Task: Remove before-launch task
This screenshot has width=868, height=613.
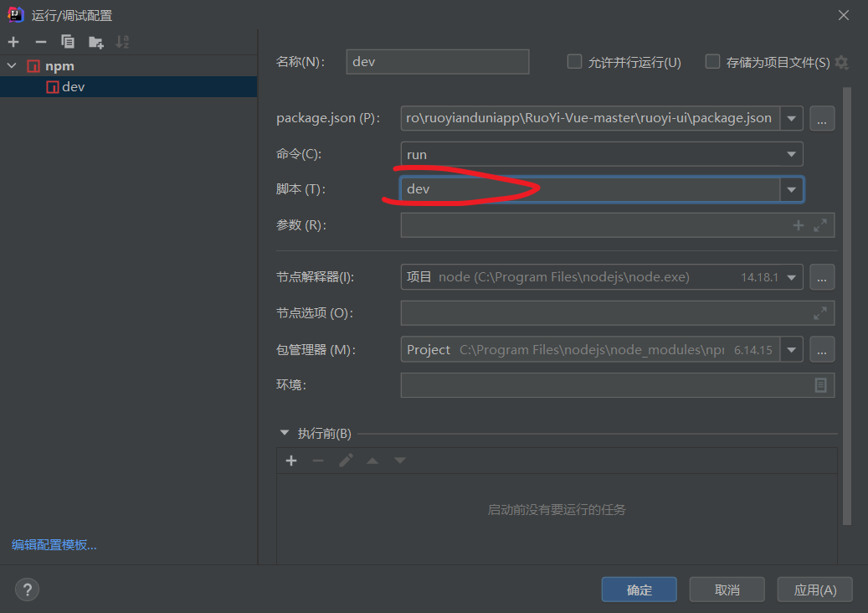Action: 318,461
